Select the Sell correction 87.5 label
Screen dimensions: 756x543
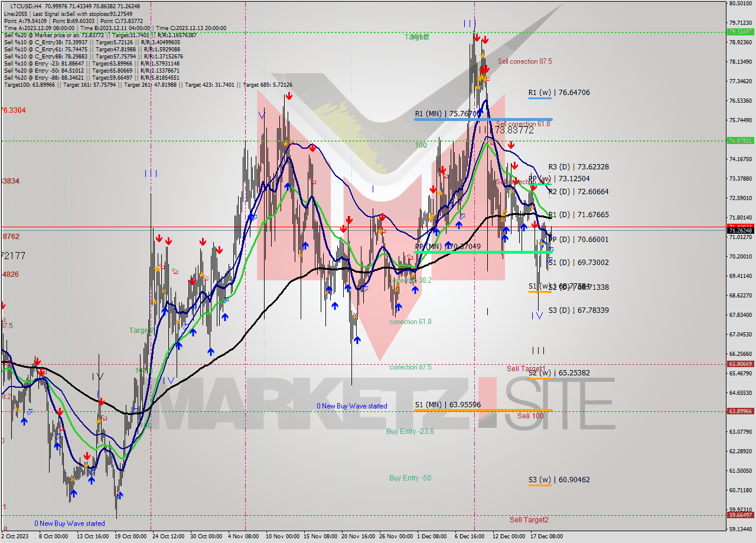[525, 61]
